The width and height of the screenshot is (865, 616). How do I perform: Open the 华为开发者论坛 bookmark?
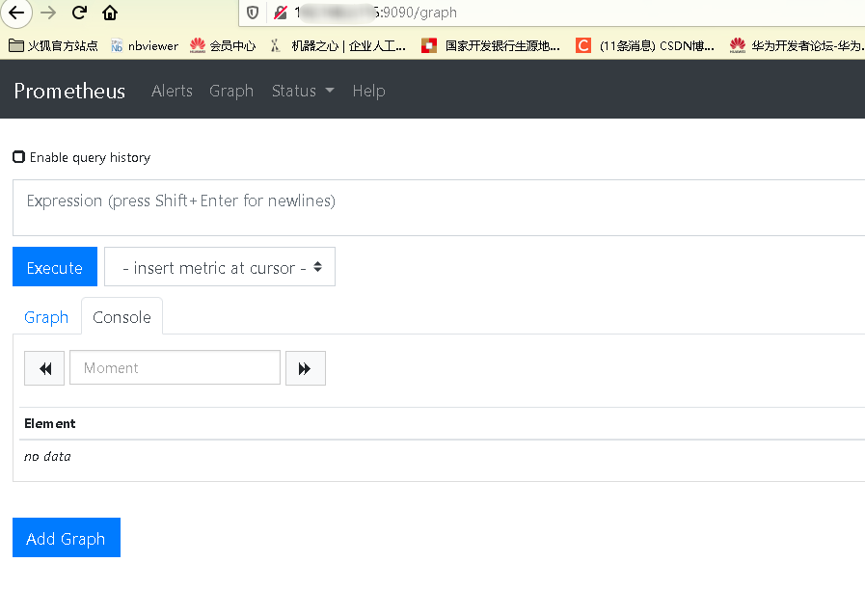[x=797, y=45]
